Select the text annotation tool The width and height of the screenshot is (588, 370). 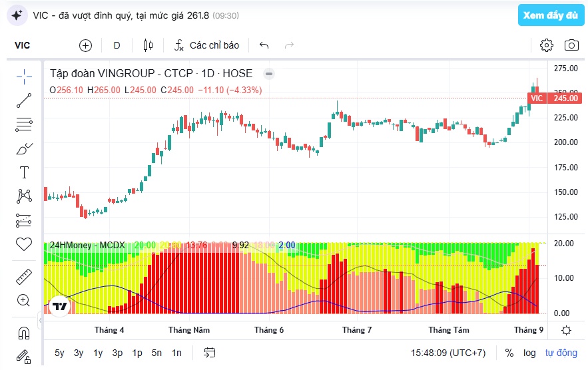(24, 172)
